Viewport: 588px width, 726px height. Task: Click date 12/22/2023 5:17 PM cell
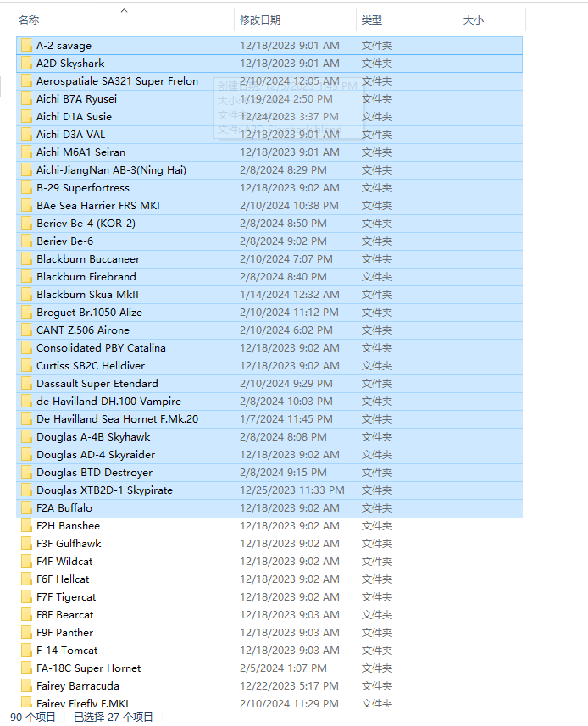(290, 685)
